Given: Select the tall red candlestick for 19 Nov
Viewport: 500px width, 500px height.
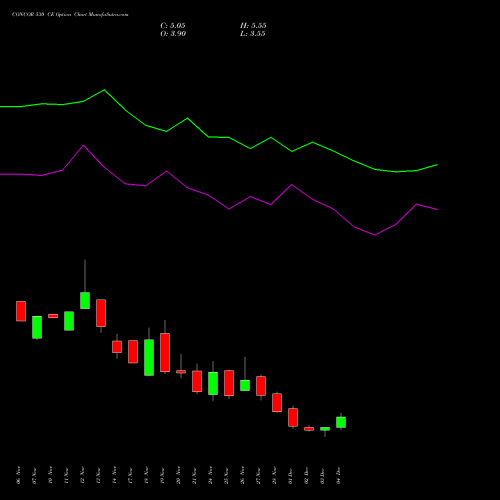Looking at the screenshot, I should pos(165,352).
